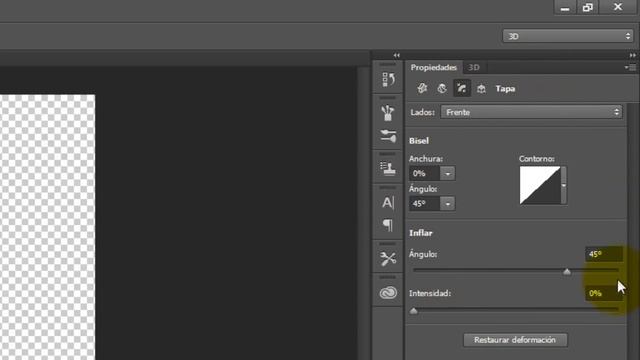Viewport: 640px width, 360px height.
Task: Minimize the Photoshop window
Action: click(x=565, y=7)
